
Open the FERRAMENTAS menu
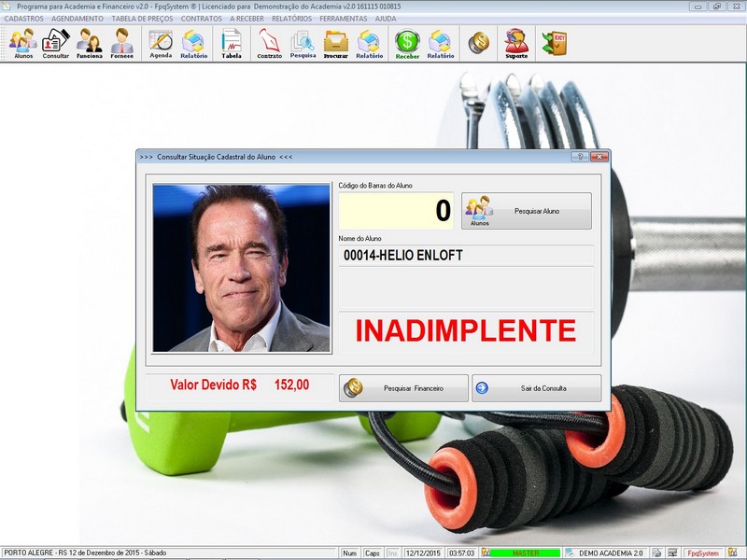(343, 19)
